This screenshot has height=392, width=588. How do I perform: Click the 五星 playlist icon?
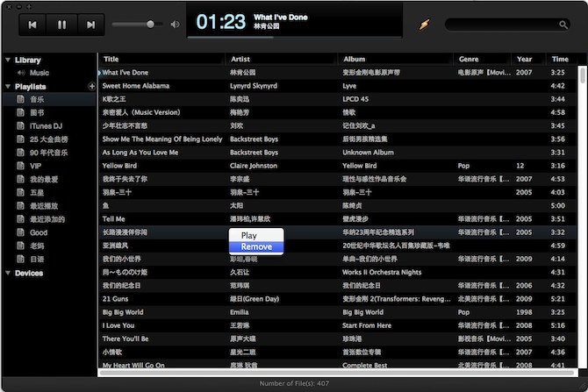21,193
